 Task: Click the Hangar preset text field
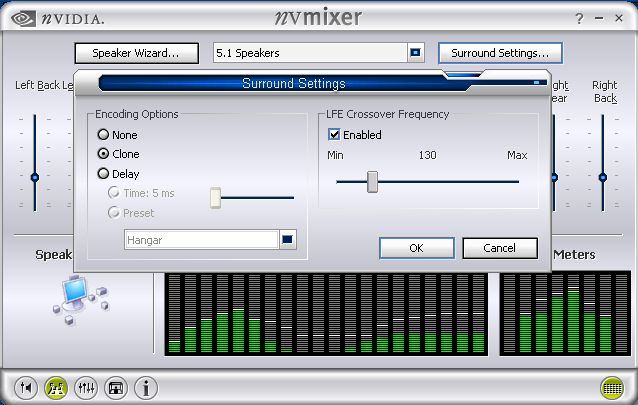201,240
